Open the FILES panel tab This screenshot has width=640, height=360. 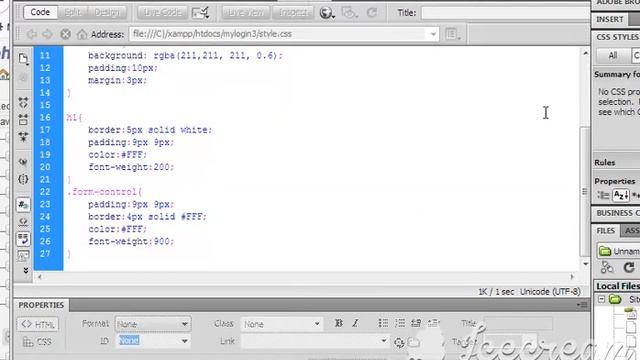tap(606, 231)
